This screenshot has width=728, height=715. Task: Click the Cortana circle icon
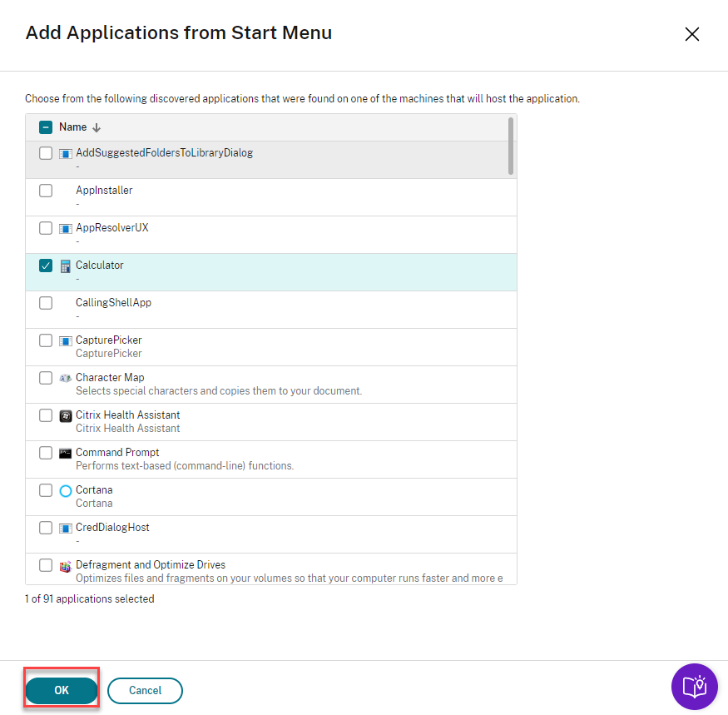tap(66, 491)
